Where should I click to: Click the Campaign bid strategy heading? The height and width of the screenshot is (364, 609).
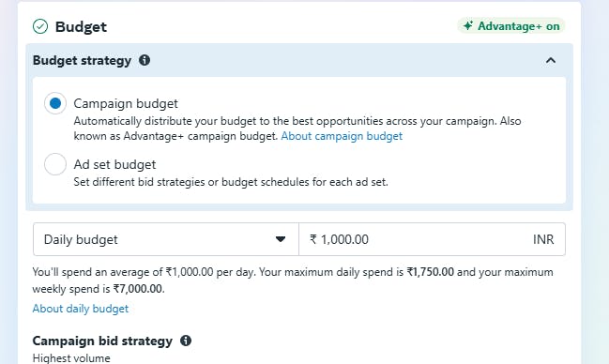102,341
